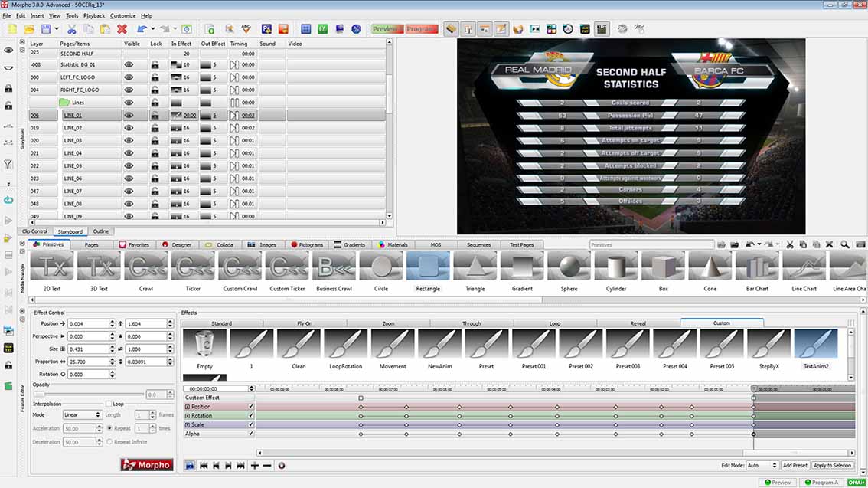The image size is (868, 488).
Task: Cut selection with the scissors icon
Action: pyautogui.click(x=71, y=29)
